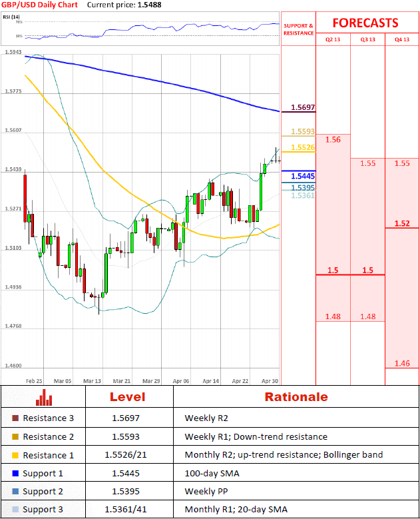Click the 'Feb 25' date axis label

(x=34, y=381)
